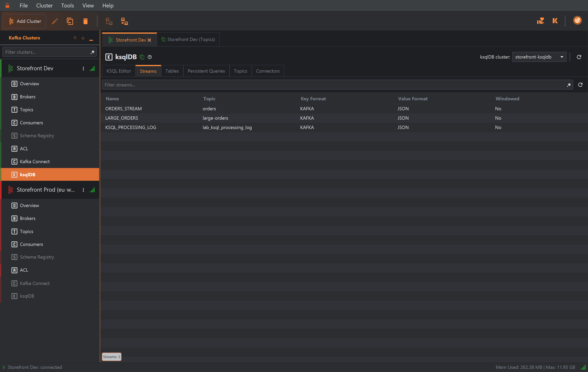588x372 pixels.
Task: Move cluster up with the arrow icon
Action: pos(75,38)
